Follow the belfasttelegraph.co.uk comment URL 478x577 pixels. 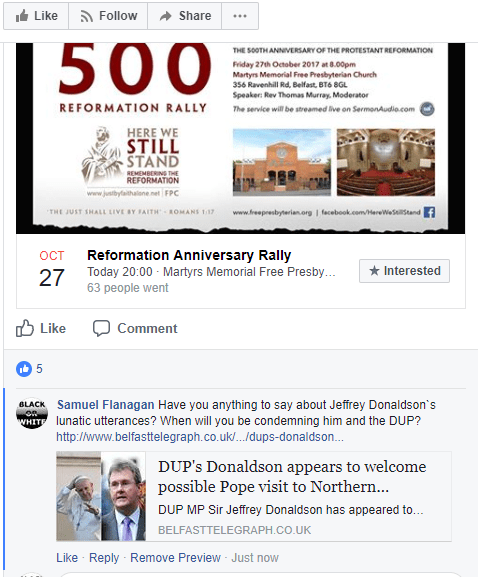point(200,437)
